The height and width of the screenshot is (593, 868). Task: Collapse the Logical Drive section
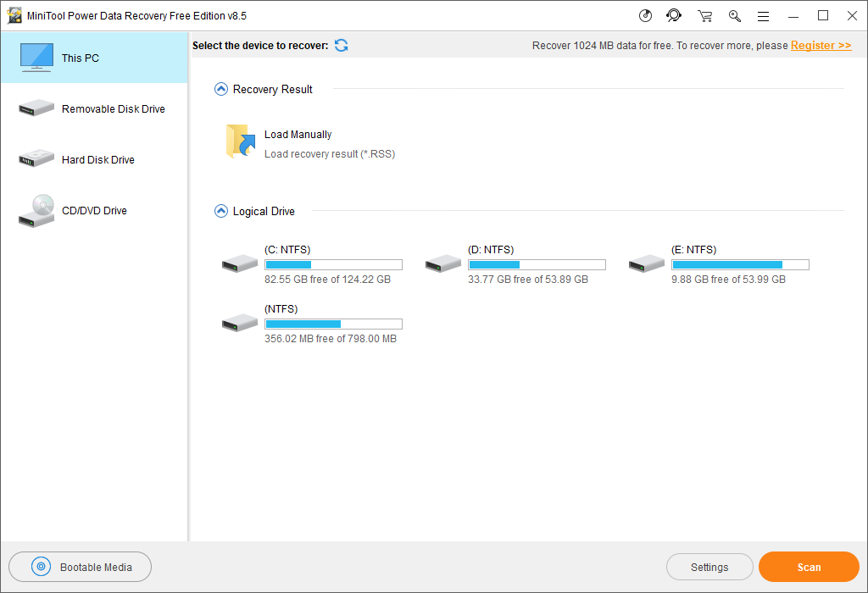click(221, 211)
